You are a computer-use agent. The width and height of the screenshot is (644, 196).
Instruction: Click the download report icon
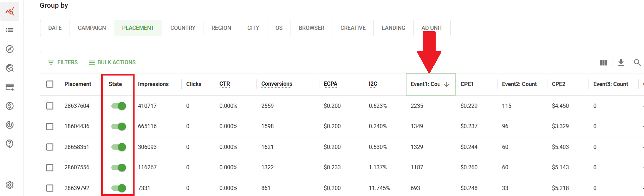(x=621, y=63)
